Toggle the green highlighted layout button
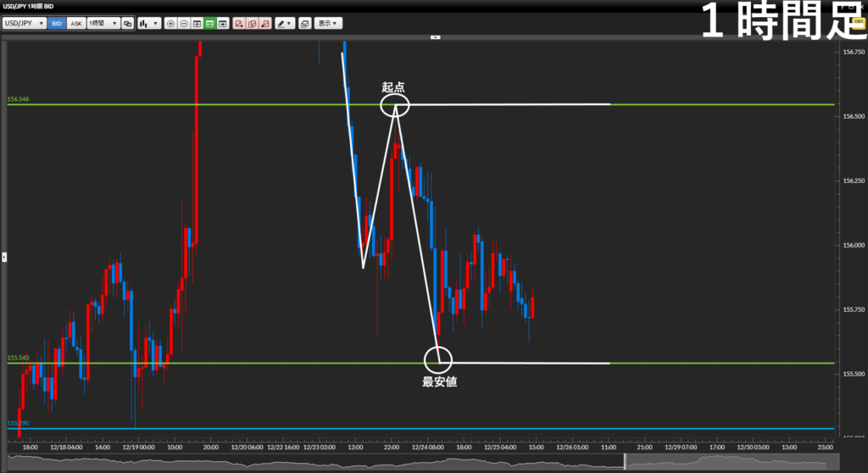The height and width of the screenshot is (473, 868). click(x=209, y=24)
